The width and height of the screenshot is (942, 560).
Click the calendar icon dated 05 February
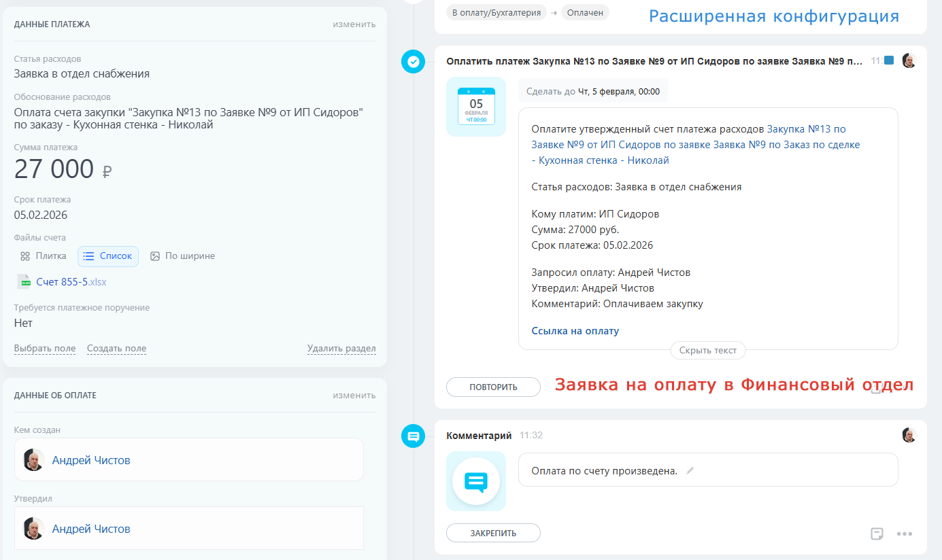pos(475,107)
